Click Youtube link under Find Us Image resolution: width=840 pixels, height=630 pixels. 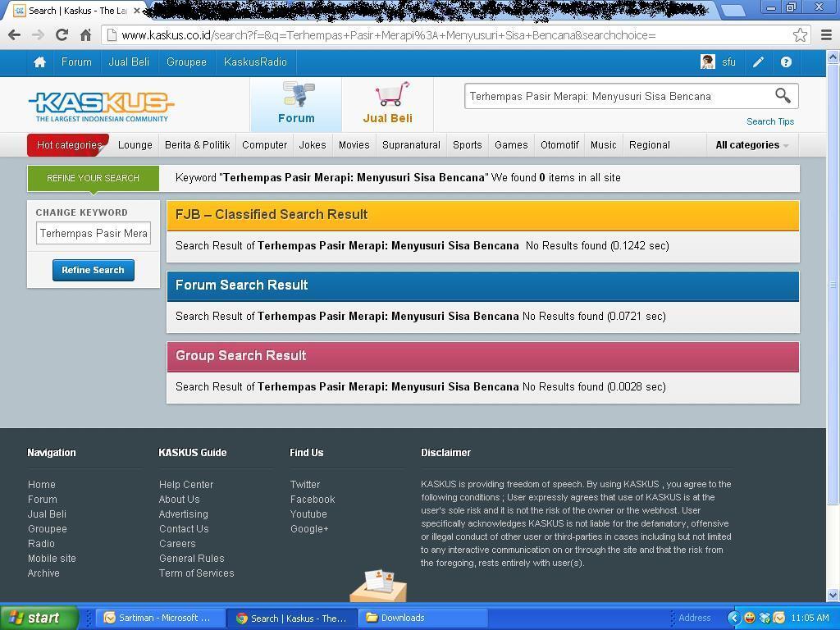point(308,514)
